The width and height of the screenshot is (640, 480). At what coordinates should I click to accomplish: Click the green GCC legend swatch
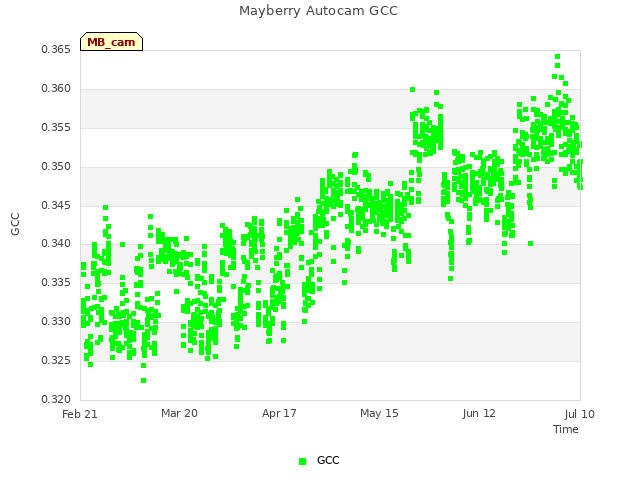tap(302, 461)
